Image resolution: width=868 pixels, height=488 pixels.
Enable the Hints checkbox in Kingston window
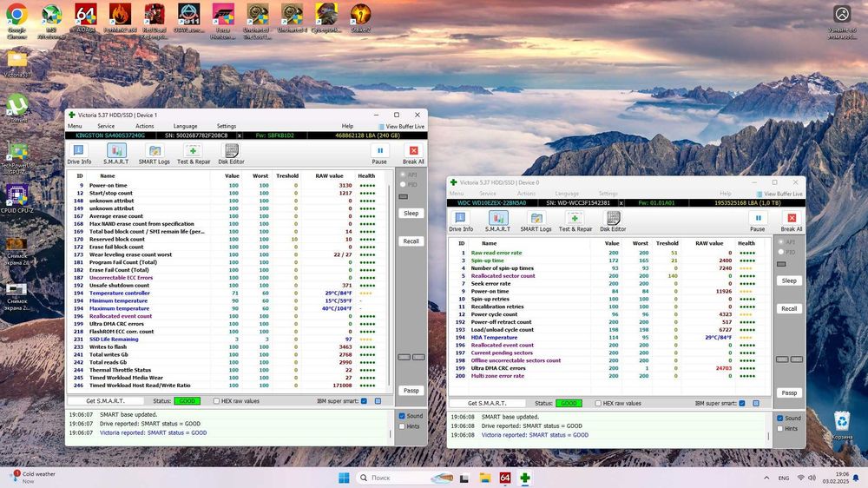tap(401, 426)
